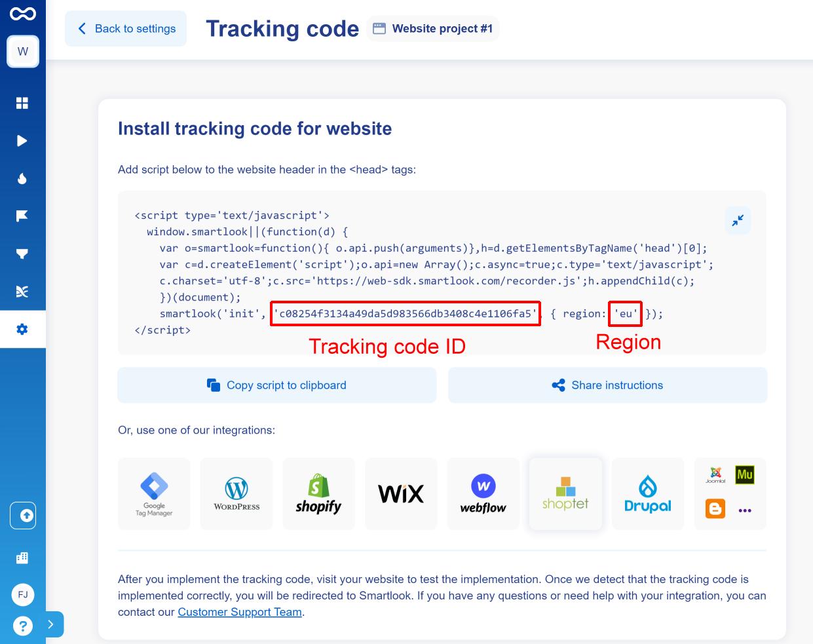
Task: Choose the Drupal integration
Action: pos(648,494)
